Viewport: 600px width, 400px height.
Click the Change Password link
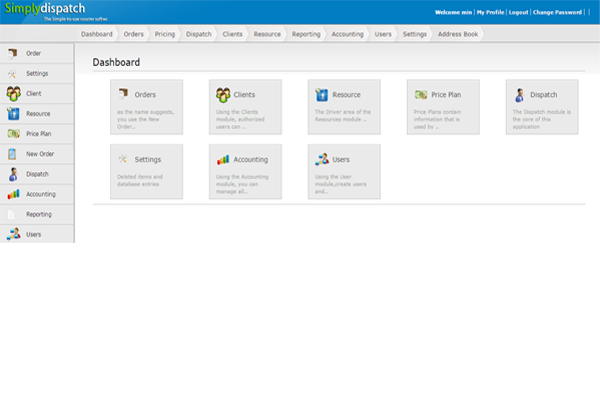click(558, 12)
